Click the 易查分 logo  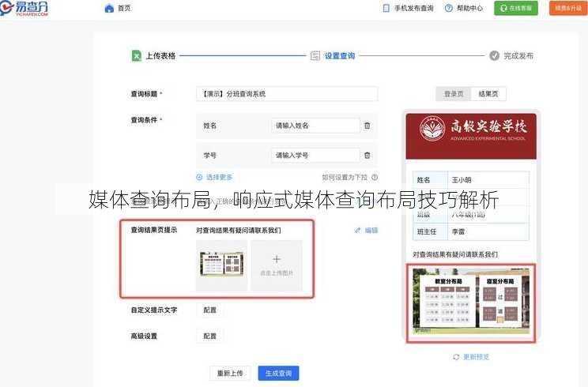coord(24,8)
